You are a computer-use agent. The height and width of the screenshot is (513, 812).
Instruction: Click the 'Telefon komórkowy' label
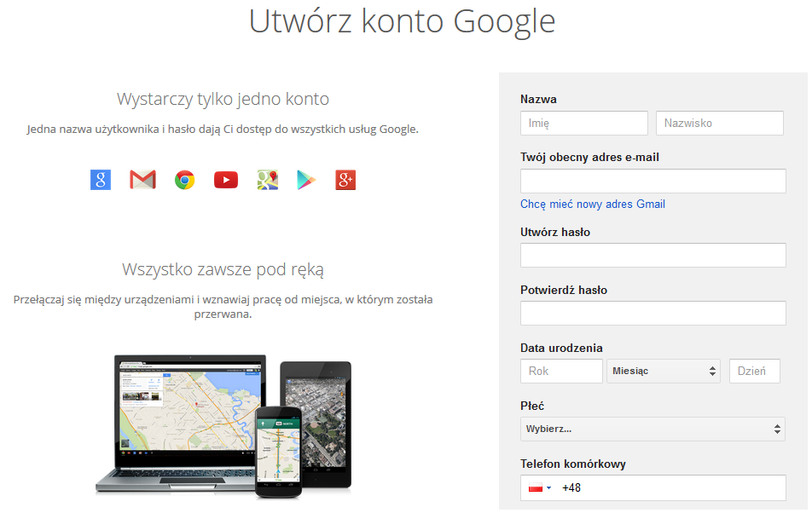573,464
